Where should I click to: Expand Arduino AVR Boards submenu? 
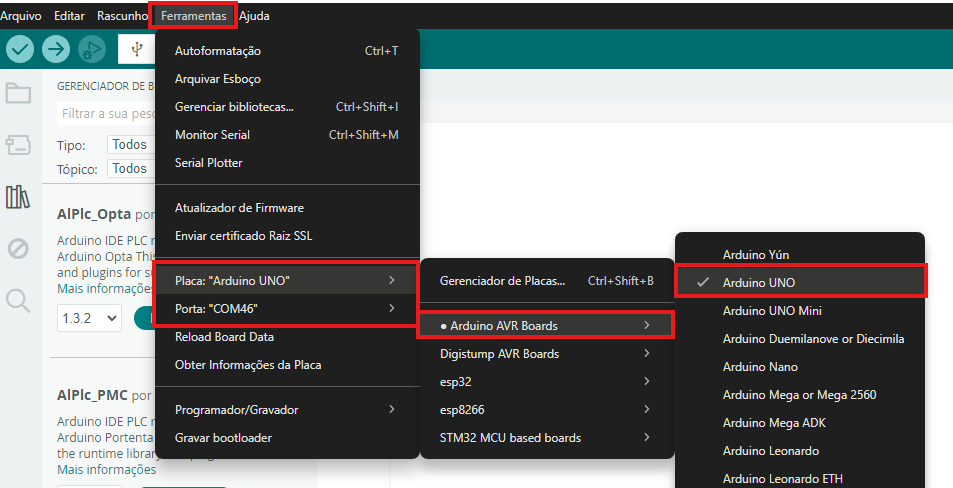(547, 326)
